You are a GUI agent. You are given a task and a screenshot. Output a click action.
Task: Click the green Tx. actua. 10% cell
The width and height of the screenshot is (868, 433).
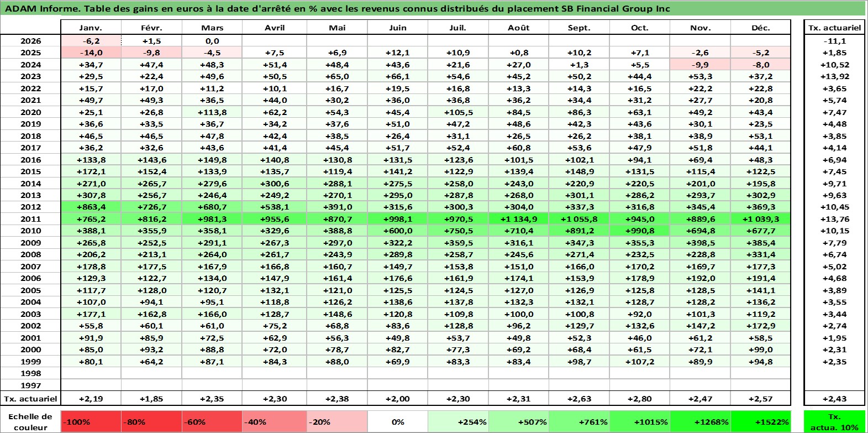pyautogui.click(x=834, y=422)
